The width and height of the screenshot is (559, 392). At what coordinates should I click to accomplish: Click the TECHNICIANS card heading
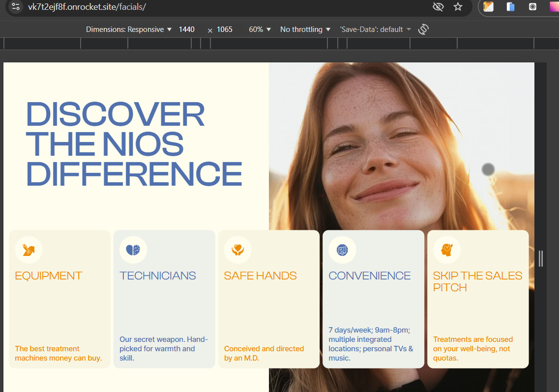[x=158, y=276]
